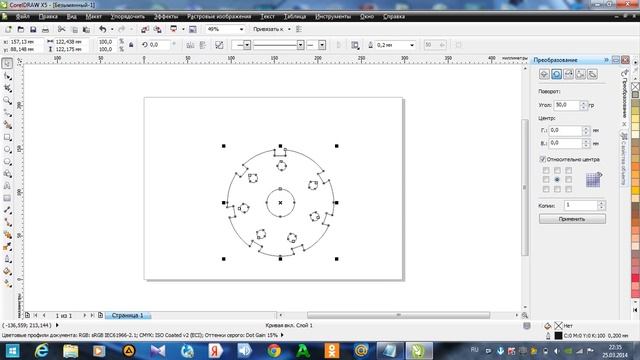The image size is (640, 360).
Task: Switch to Size tab in Transformation docker
Action: click(x=580, y=74)
